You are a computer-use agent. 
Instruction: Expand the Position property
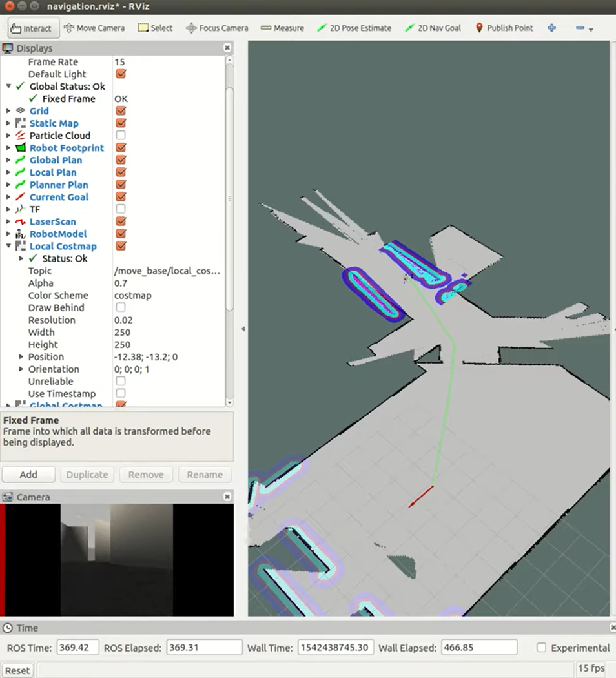(21, 356)
